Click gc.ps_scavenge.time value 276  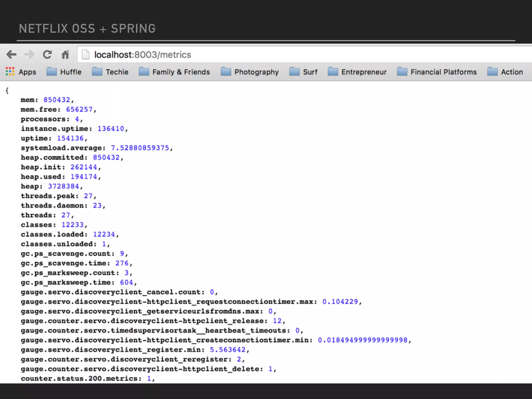[x=122, y=263]
